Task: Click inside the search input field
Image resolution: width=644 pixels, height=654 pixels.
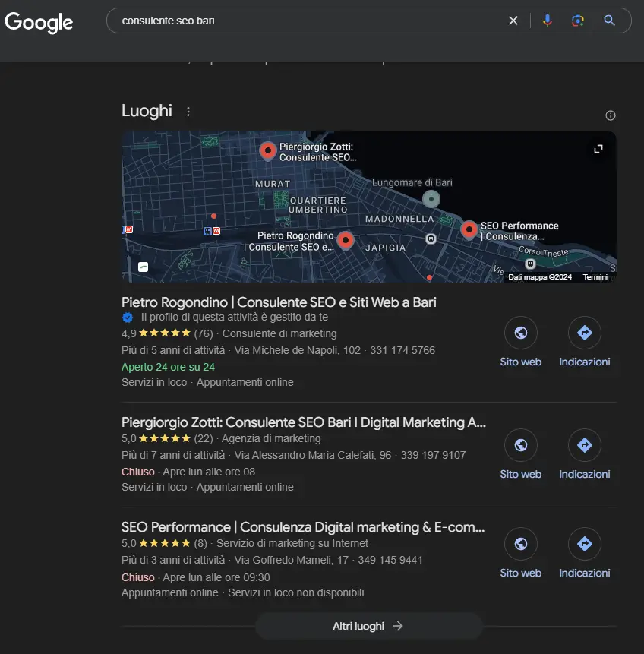Action: click(x=304, y=21)
